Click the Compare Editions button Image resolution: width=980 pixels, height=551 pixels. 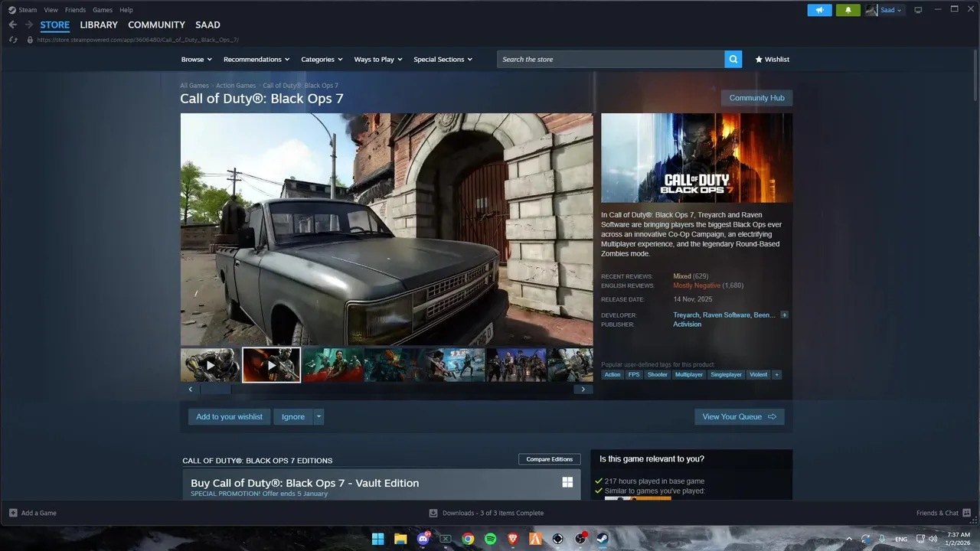pos(550,459)
